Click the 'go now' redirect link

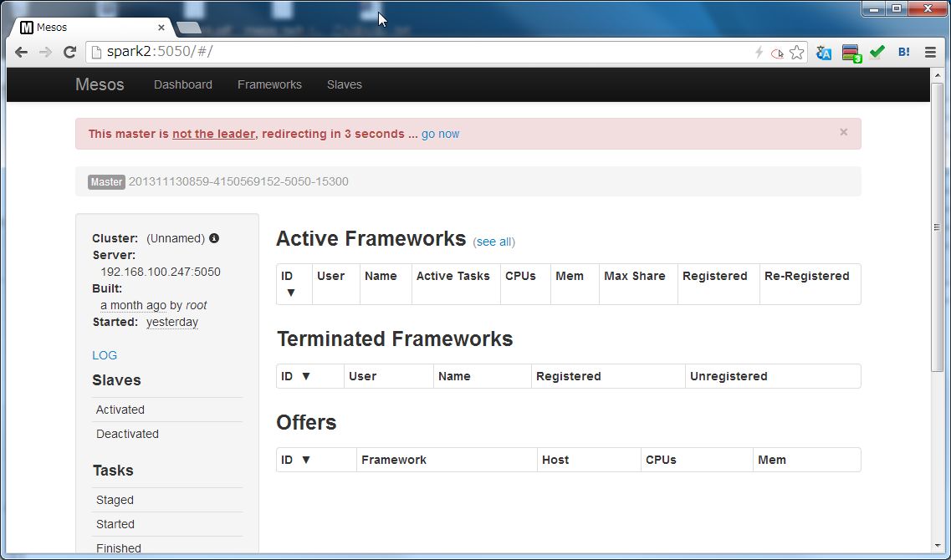pyautogui.click(x=440, y=134)
